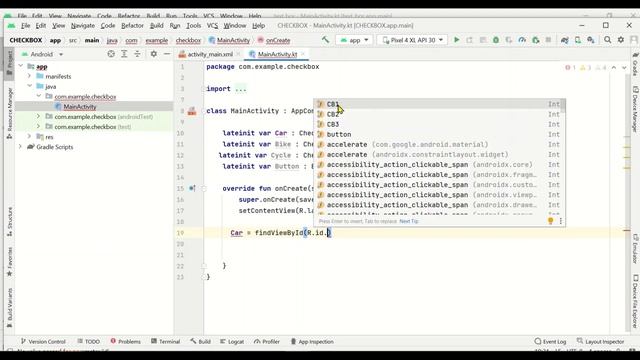The height and width of the screenshot is (360, 640).
Task: Click the Make Project hammer icon
Action: pos(325,40)
